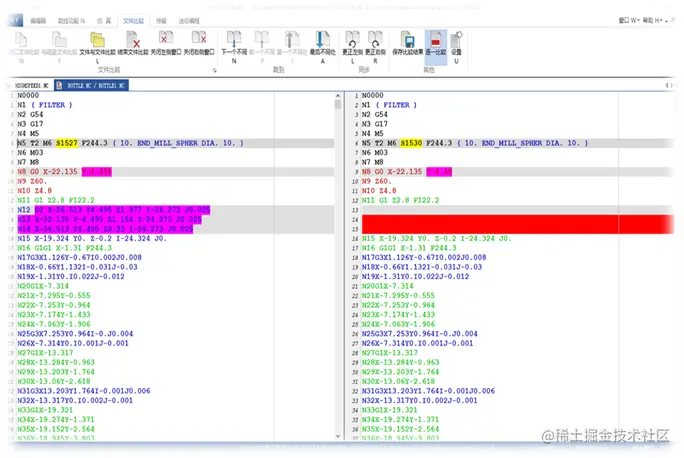
Task: Click yellow S1527 value in left pane
Action: coord(67,143)
